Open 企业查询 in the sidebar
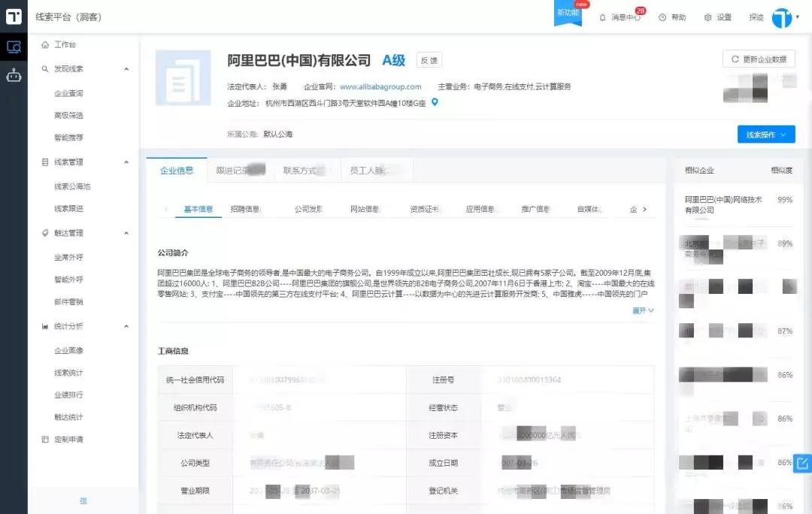812x514 pixels. tap(68, 93)
